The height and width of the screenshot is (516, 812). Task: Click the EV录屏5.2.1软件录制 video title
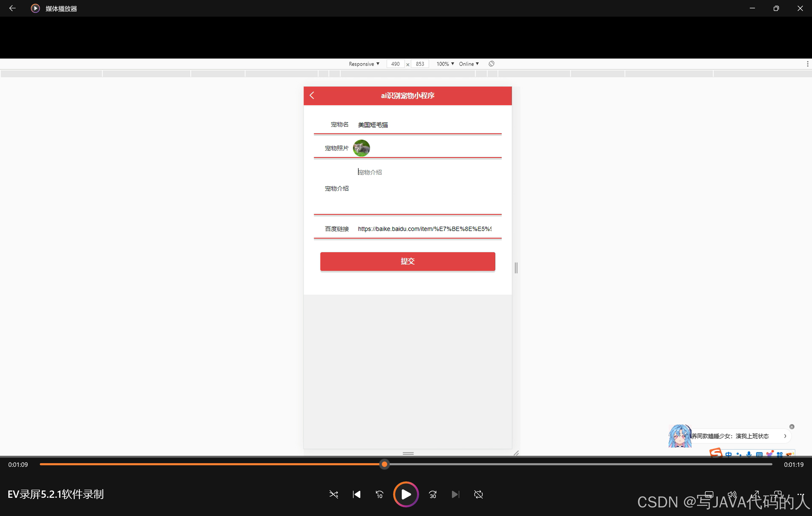tap(56, 494)
